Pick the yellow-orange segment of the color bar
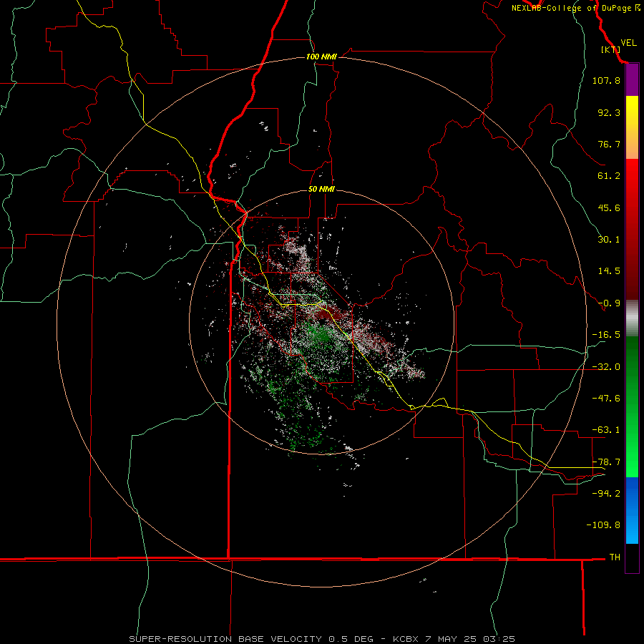The image size is (644, 644). [632, 127]
